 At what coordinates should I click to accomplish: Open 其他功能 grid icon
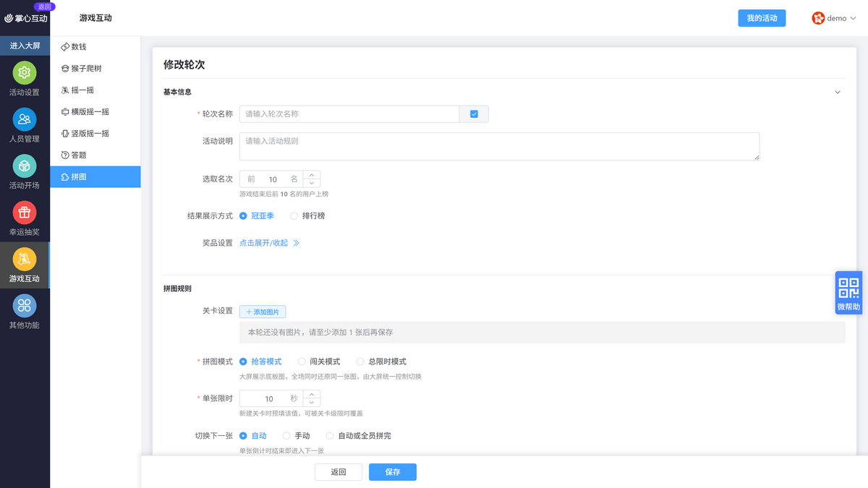coord(25,306)
